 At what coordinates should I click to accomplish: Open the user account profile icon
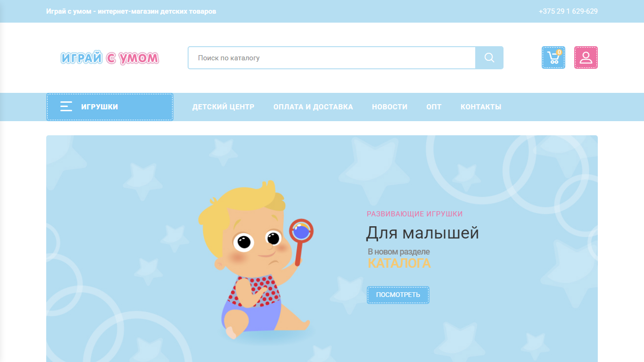[586, 58]
